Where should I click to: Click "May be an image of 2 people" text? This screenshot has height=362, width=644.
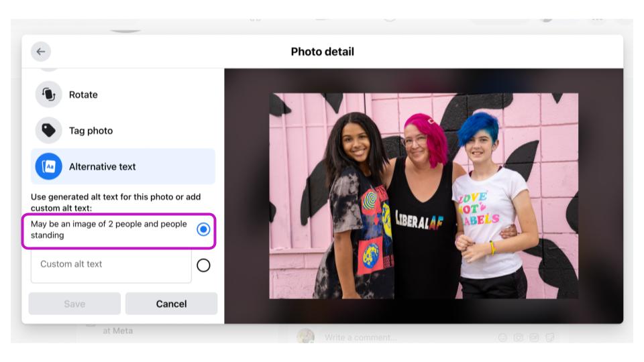coord(109,229)
